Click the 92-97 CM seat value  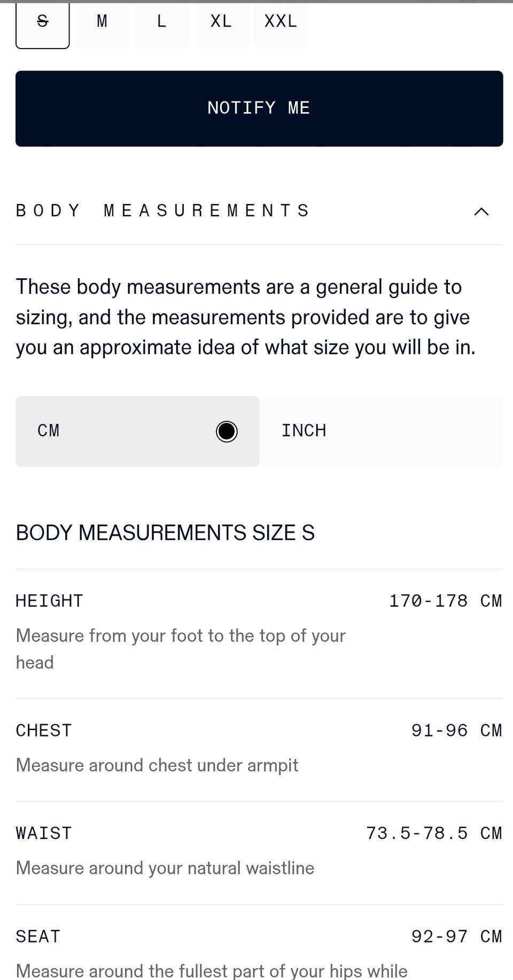[456, 936]
